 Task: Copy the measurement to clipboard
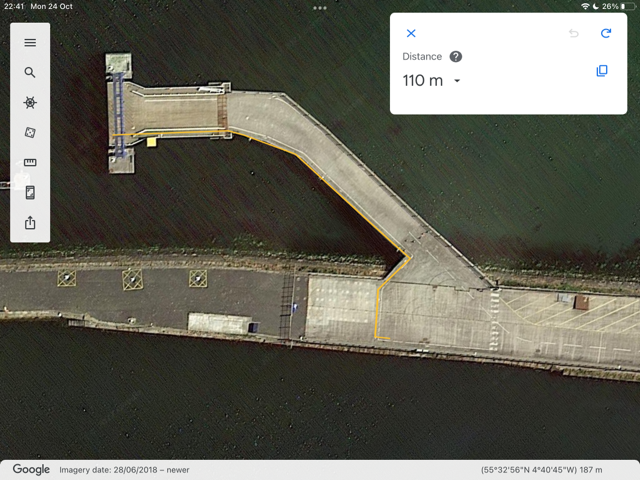coord(601,71)
